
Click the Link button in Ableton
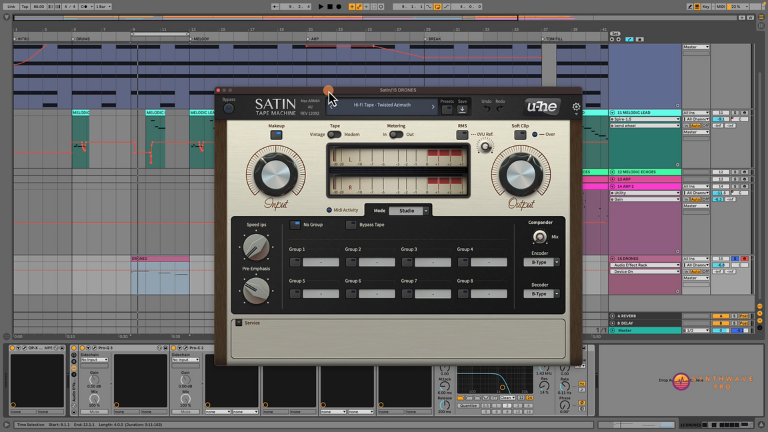point(11,7)
